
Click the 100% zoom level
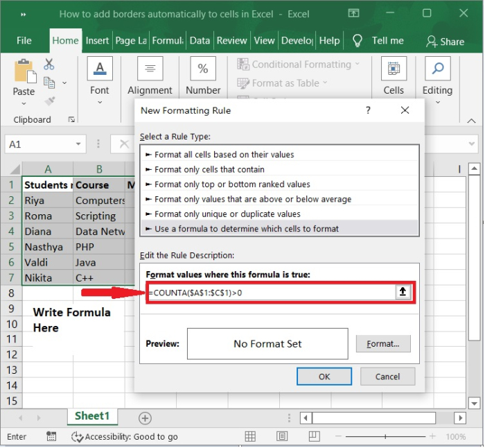[x=456, y=437]
